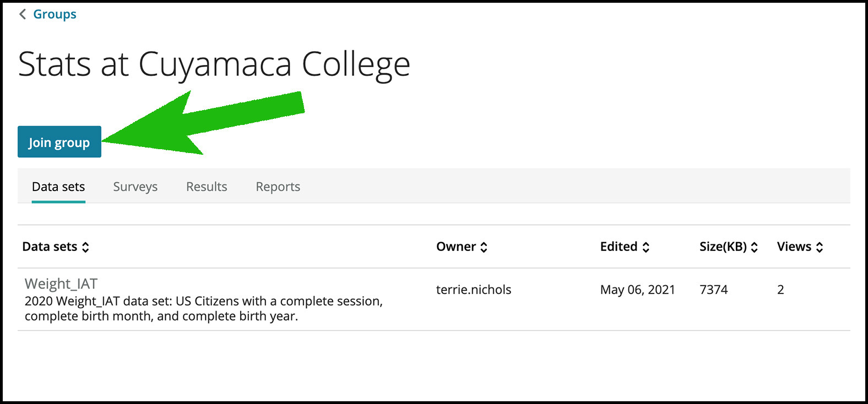Join the Stats at Cuyamaca College group
The width and height of the screenshot is (868, 404).
[x=59, y=142]
